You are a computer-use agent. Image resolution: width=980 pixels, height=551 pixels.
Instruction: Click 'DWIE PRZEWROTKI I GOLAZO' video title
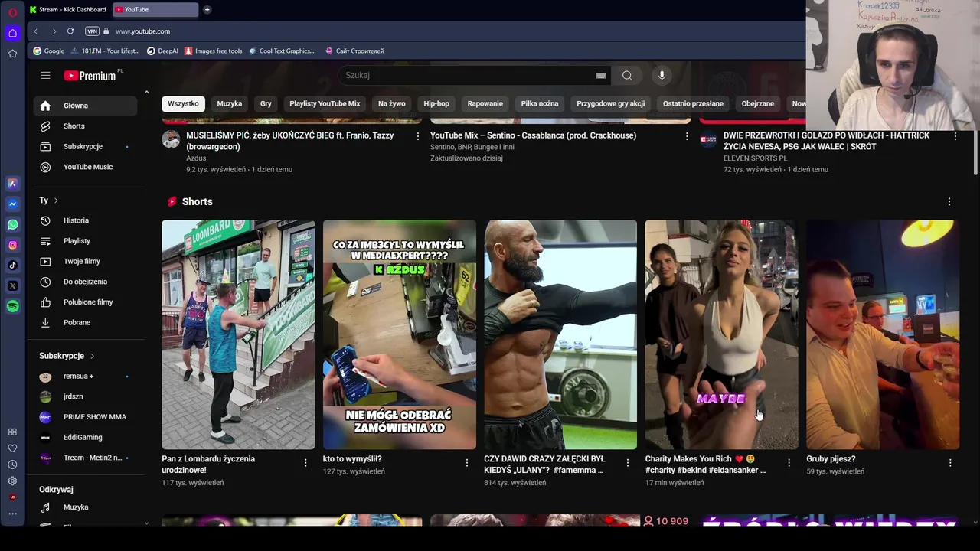[x=826, y=141]
